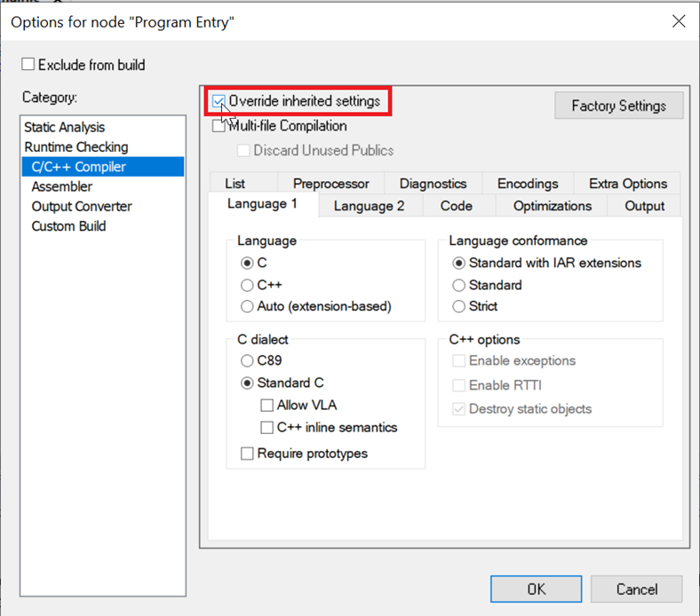This screenshot has height=616, width=700.
Task: Close the Options dialog with X
Action: (x=678, y=21)
